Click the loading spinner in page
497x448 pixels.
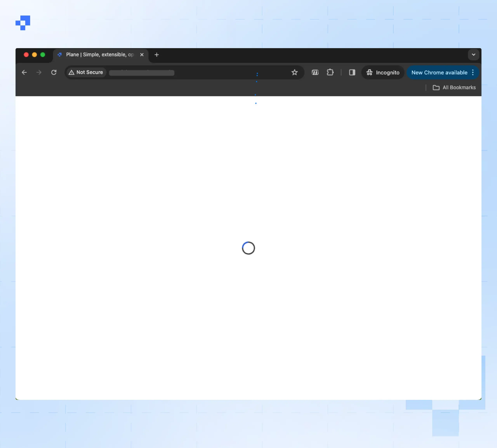[x=248, y=248]
